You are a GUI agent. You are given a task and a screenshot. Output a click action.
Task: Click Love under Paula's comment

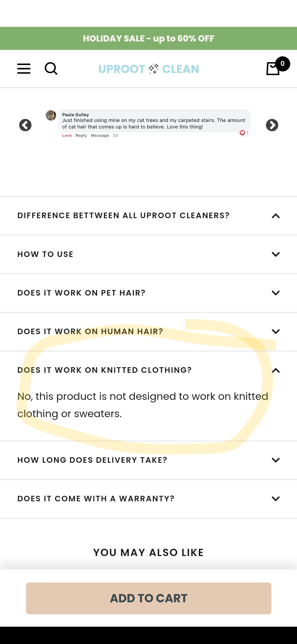click(x=67, y=135)
